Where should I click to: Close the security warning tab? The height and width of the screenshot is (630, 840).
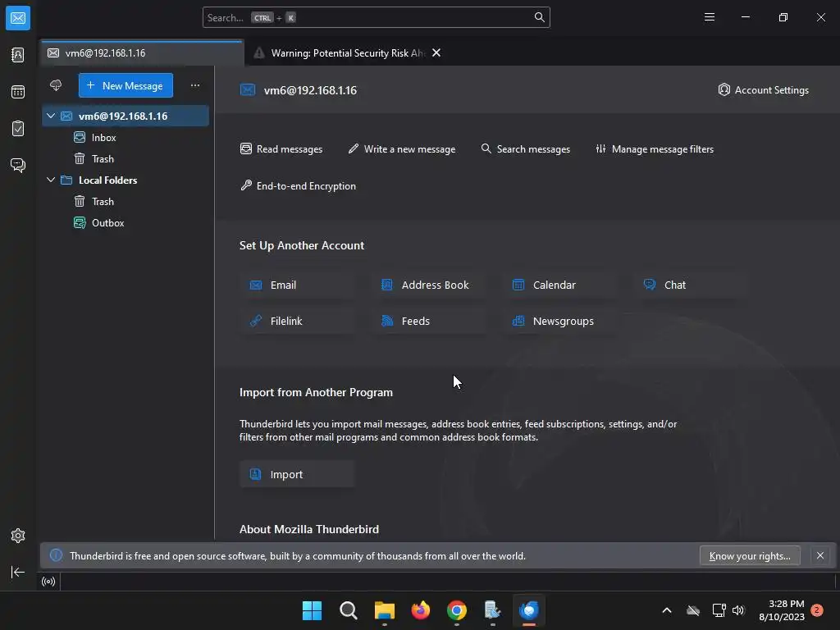click(436, 53)
